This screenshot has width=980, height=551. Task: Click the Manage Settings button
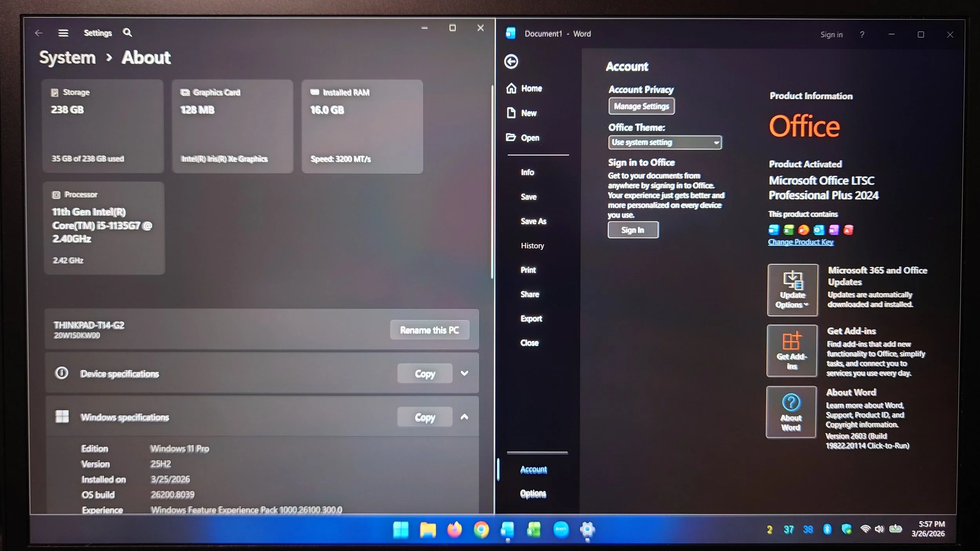tap(641, 106)
